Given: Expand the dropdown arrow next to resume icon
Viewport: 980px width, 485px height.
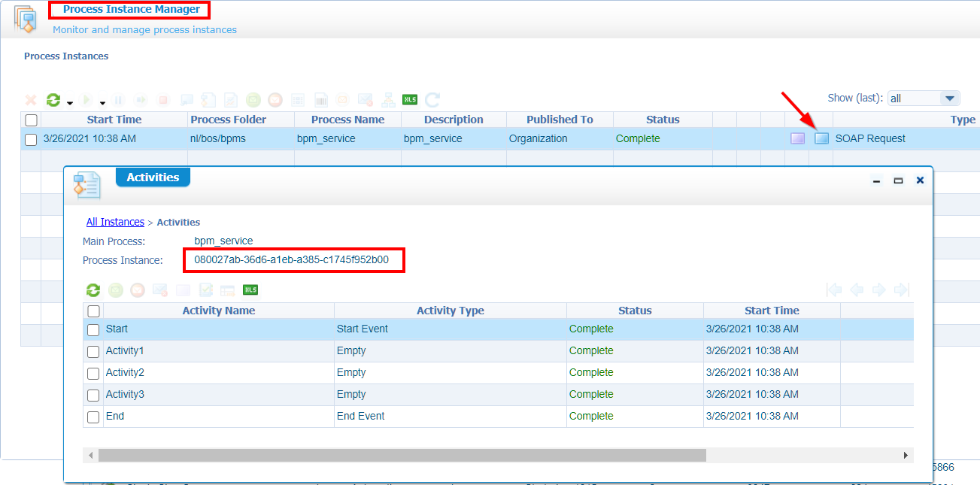Looking at the screenshot, I should click(103, 102).
